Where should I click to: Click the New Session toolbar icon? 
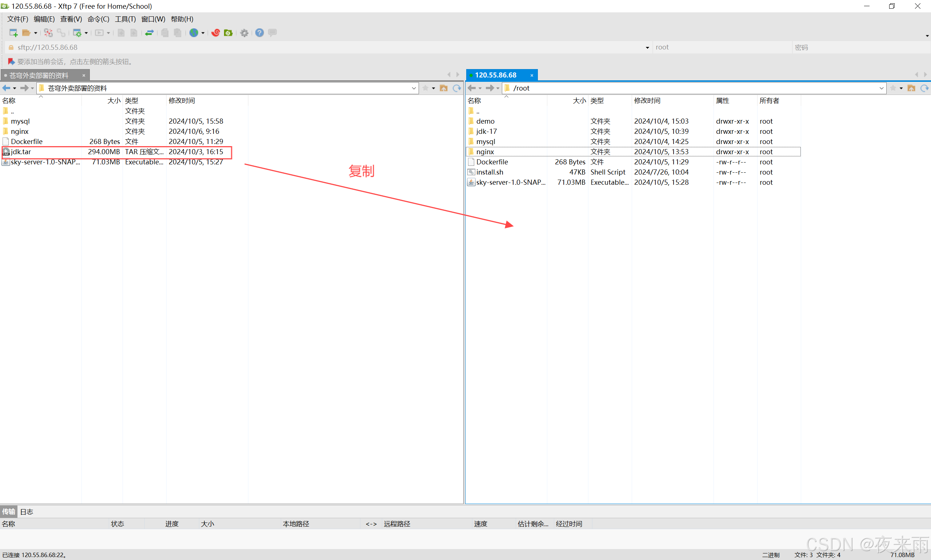[13, 33]
